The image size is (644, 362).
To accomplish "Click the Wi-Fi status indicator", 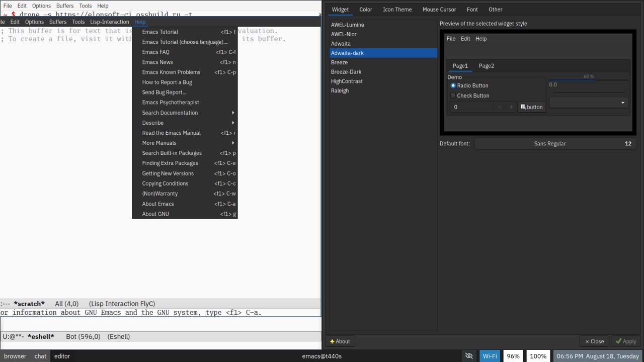I will point(490,356).
